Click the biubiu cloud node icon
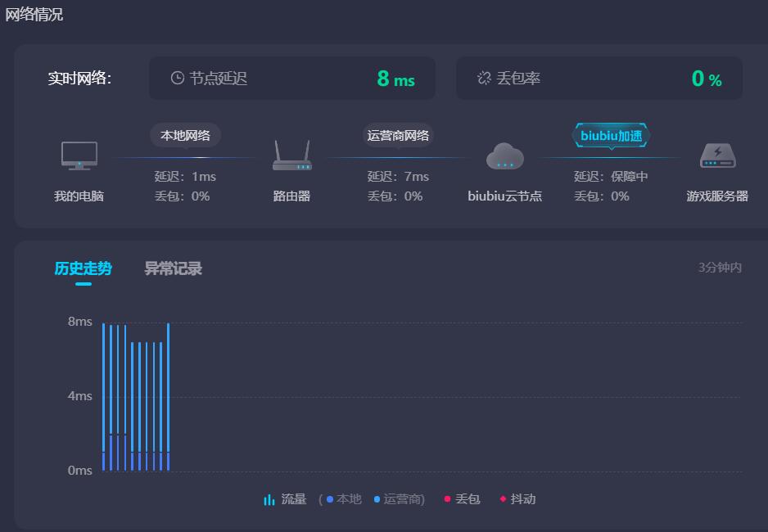Screen dimensions: 768x532 pos(504,156)
